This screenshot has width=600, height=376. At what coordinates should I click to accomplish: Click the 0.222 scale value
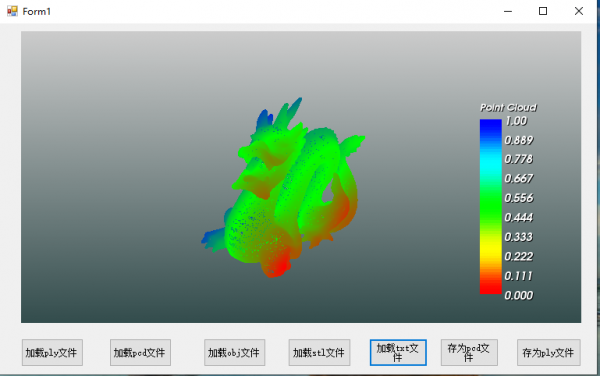pos(518,256)
